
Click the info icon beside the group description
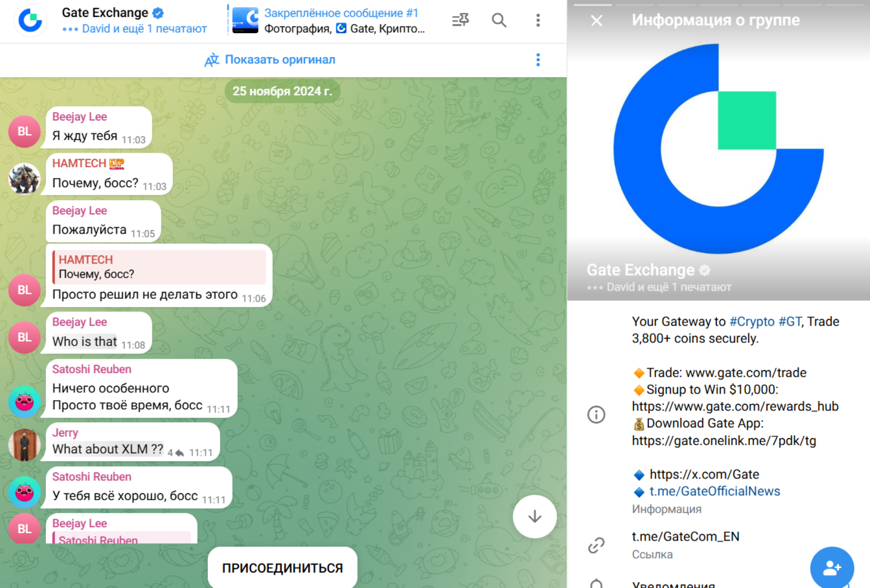point(596,414)
